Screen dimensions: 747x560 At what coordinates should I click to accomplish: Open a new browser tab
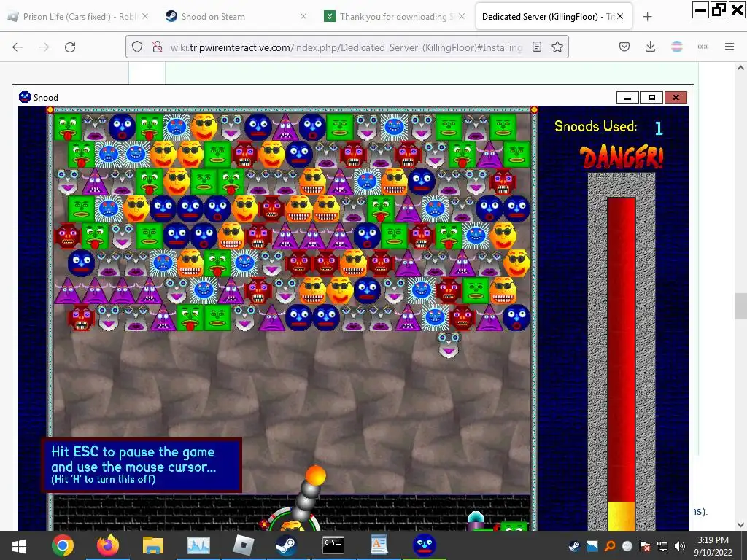pyautogui.click(x=647, y=17)
